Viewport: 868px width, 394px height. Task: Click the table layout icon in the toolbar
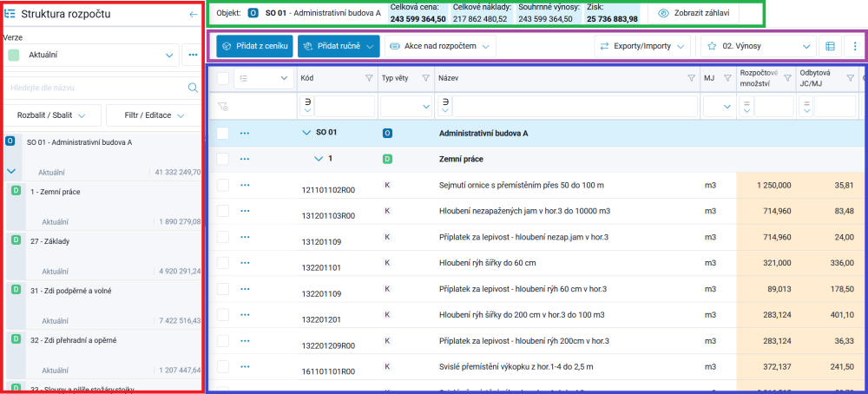coord(830,47)
